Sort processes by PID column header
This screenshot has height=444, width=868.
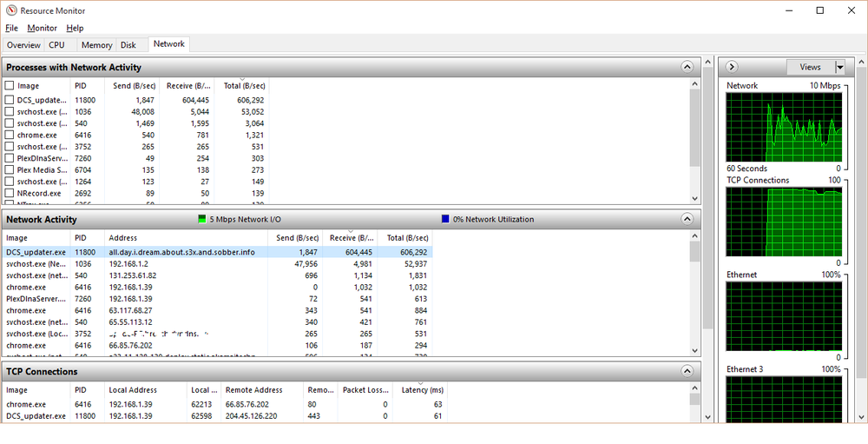click(88, 85)
